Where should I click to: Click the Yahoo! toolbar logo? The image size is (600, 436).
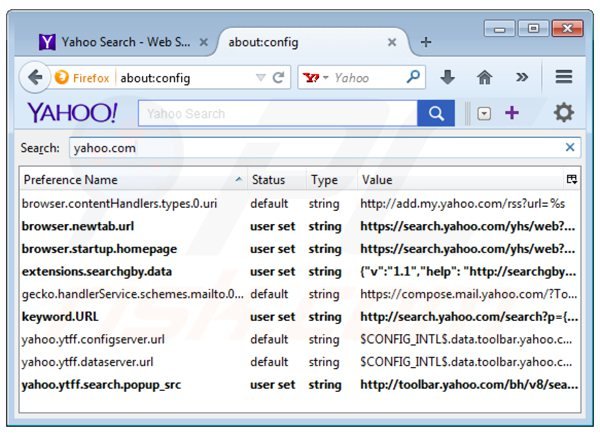[x=72, y=113]
